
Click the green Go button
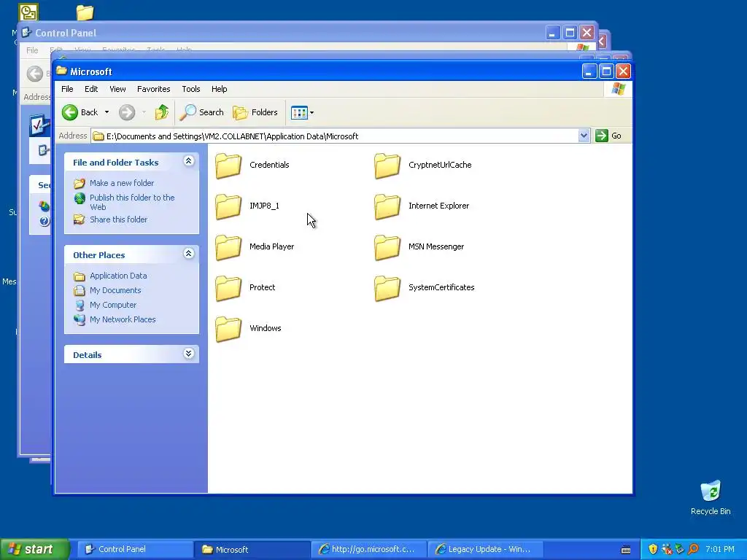pyautogui.click(x=608, y=136)
